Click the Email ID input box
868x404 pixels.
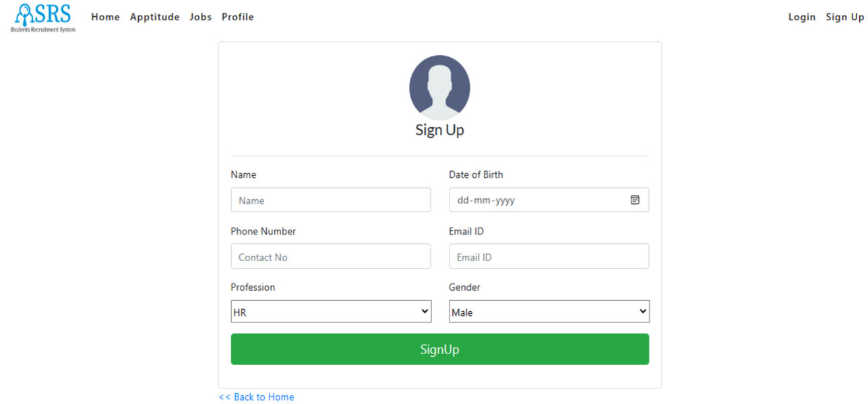click(x=549, y=256)
